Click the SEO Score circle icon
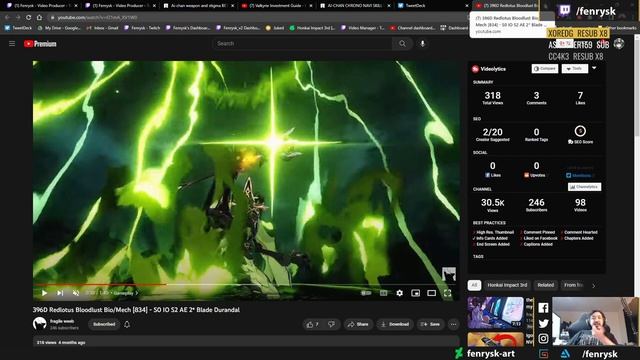 tap(580, 131)
